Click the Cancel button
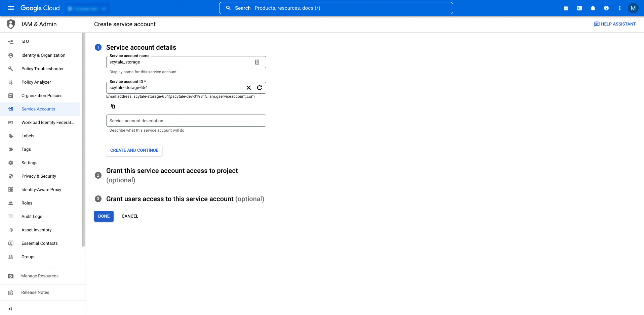This screenshot has width=644, height=315. pyautogui.click(x=130, y=216)
